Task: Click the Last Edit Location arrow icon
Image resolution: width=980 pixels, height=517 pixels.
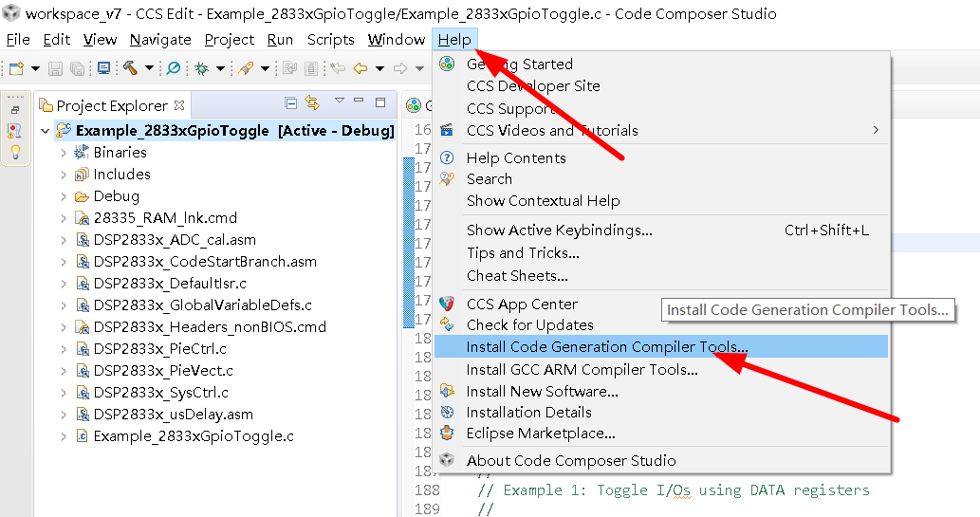Action: (x=338, y=67)
